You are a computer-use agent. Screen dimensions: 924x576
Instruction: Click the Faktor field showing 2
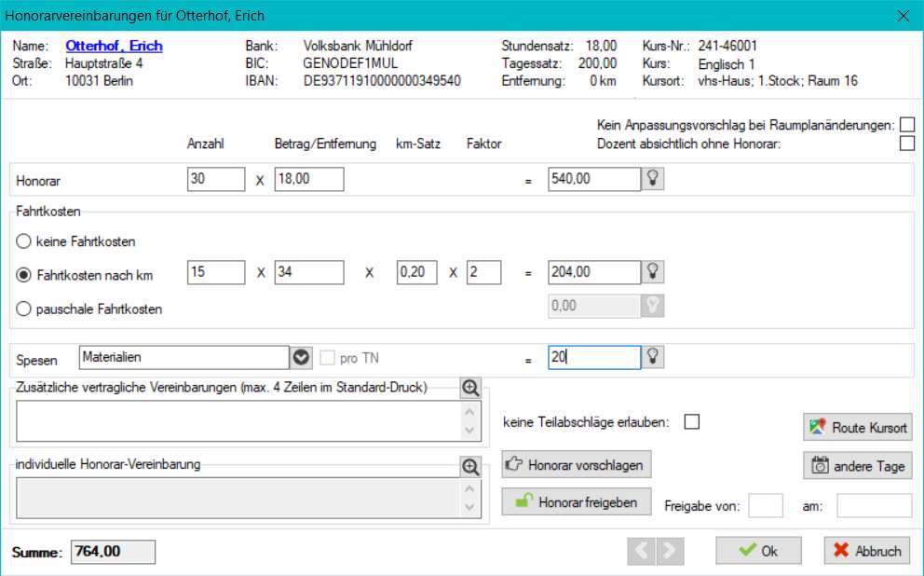483,272
